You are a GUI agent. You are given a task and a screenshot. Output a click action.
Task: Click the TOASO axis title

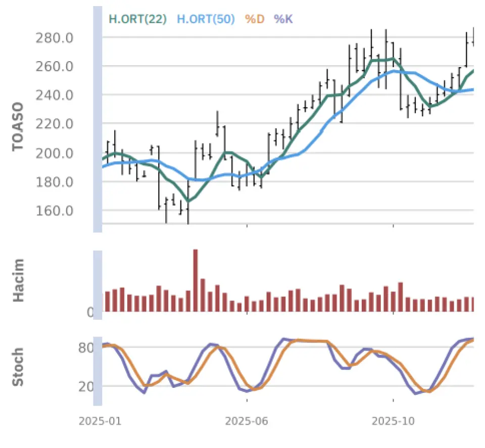coord(18,126)
